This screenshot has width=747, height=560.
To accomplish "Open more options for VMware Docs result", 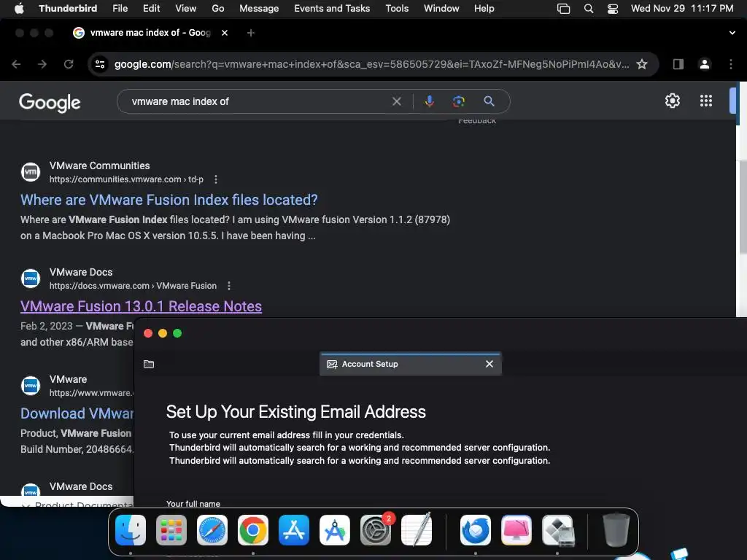I will point(228,286).
